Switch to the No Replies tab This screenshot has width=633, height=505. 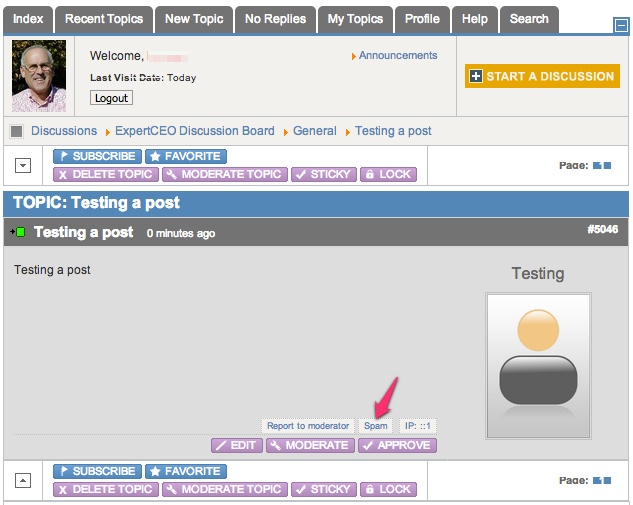coord(275,19)
